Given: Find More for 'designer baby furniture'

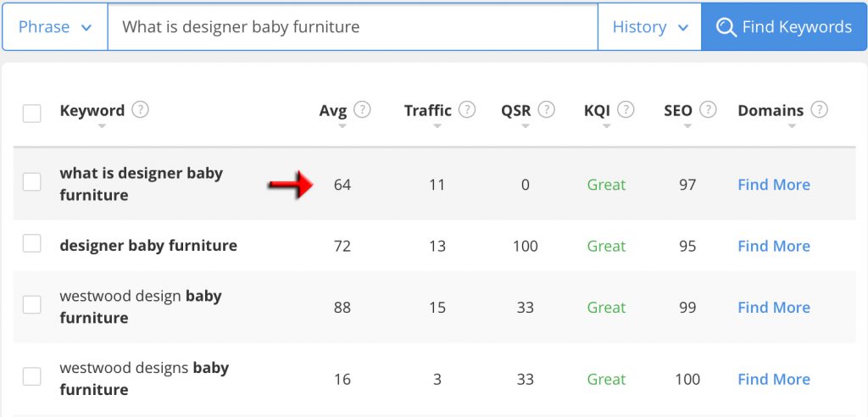Looking at the screenshot, I should [x=774, y=246].
